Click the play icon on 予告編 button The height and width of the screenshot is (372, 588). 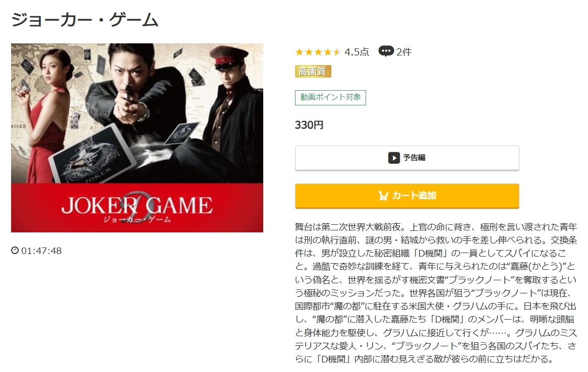[394, 158]
